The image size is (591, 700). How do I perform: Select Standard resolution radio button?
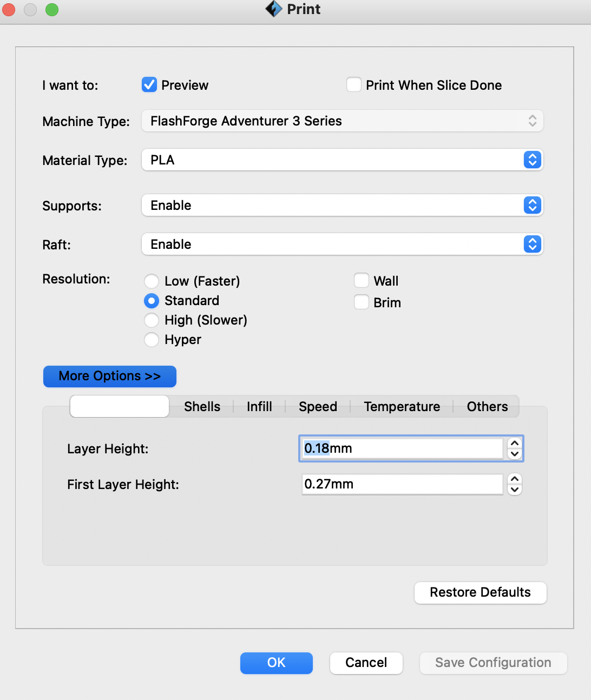pos(152,301)
